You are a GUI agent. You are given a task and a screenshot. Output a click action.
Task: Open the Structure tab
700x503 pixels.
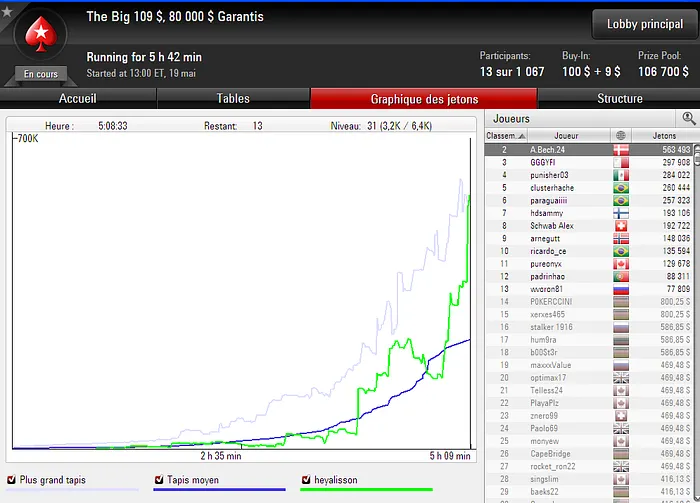click(620, 99)
